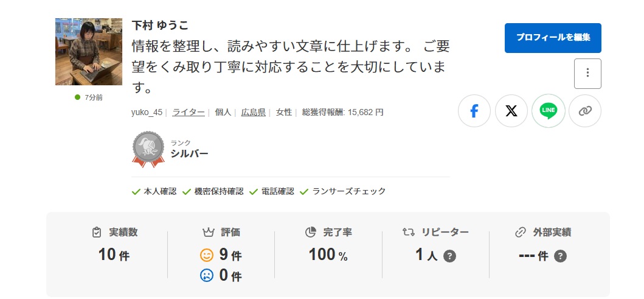This screenshot has width=644, height=299.
Task: Share profile on X
Action: [511, 111]
